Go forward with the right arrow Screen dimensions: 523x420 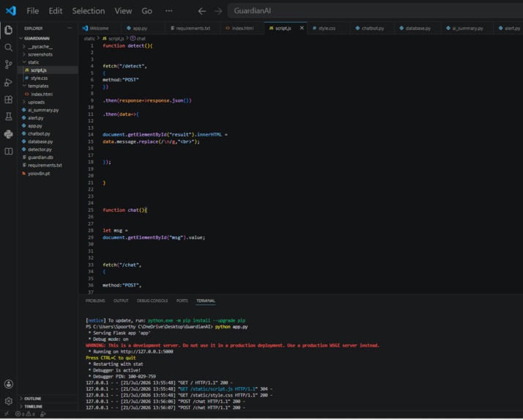click(218, 11)
